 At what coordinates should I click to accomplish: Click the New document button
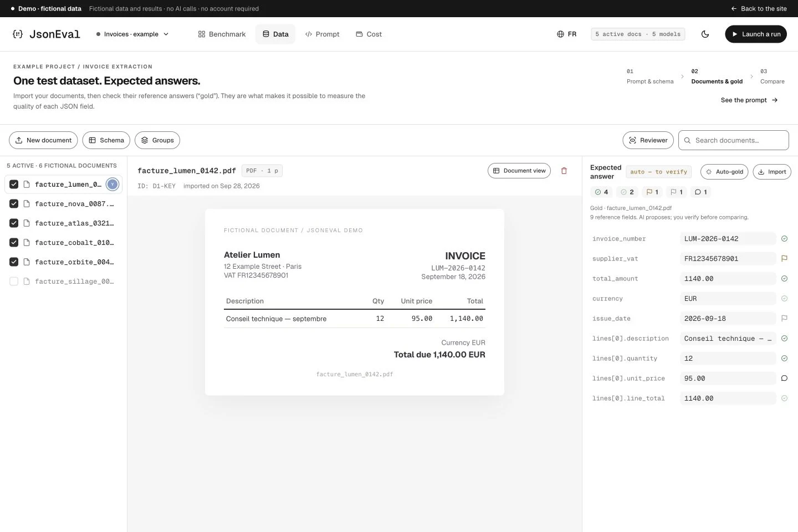click(43, 140)
